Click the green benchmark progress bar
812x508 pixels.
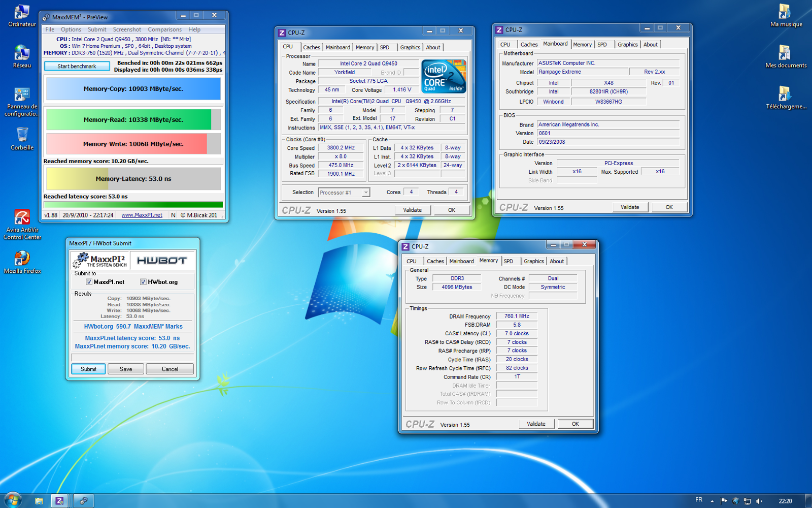coord(133,205)
